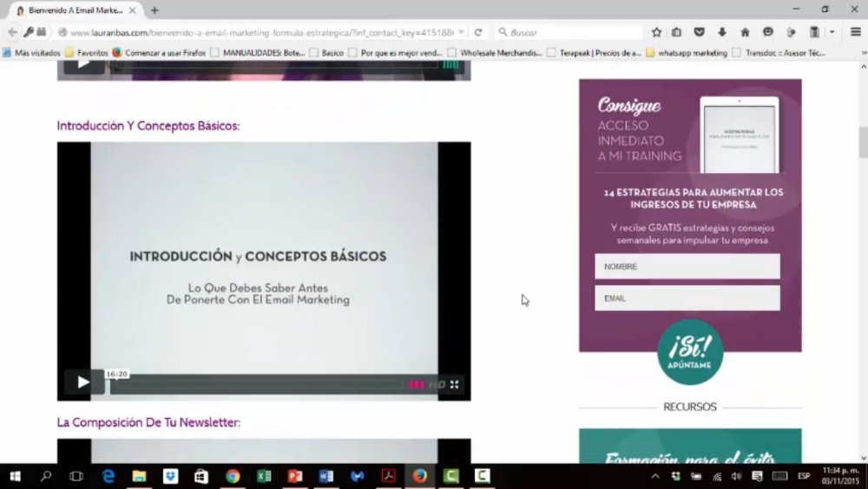Open the Terapeak bookmark

(x=594, y=53)
